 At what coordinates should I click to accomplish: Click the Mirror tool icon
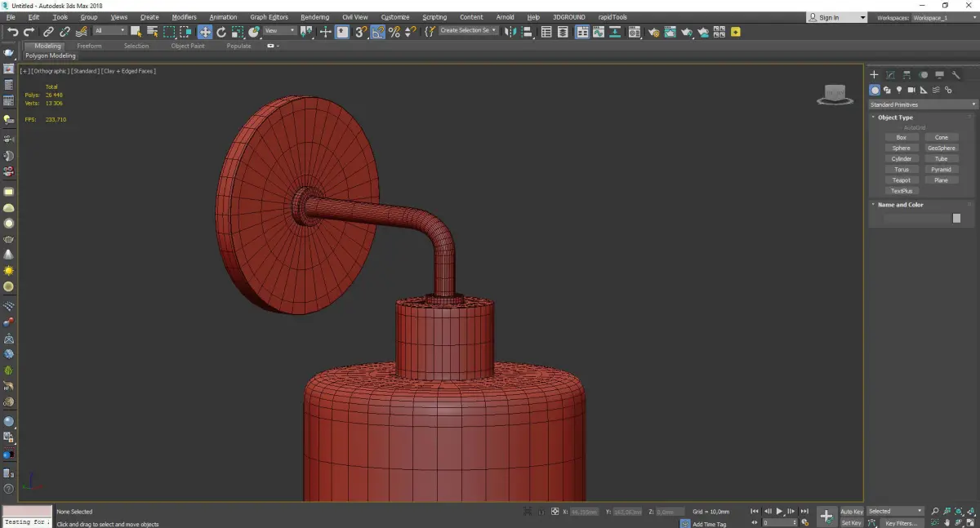[x=510, y=32]
